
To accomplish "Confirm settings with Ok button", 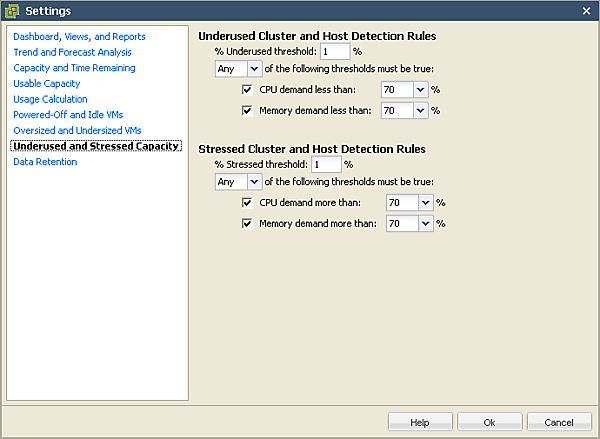I will [490, 422].
